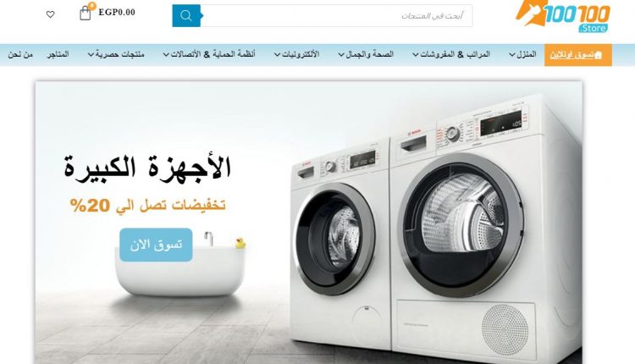Click the 100100 Store logo
Viewport: 635px width, 364px height.
click(x=563, y=16)
